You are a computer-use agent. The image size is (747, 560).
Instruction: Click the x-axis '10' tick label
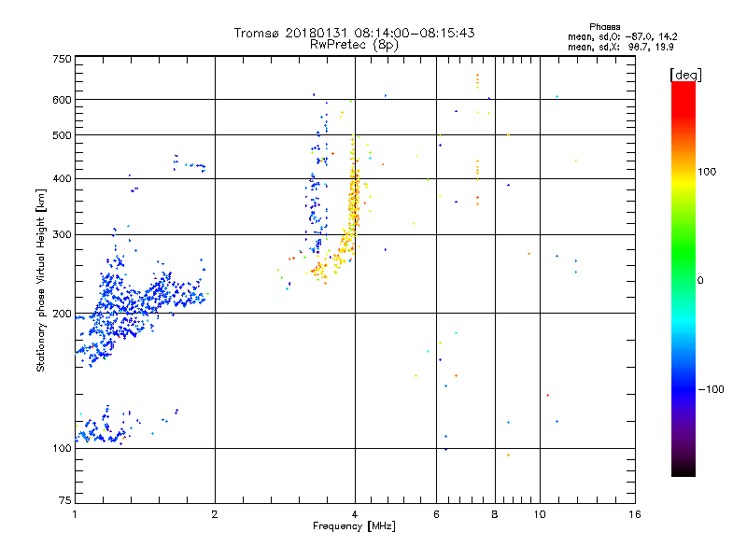pos(540,514)
